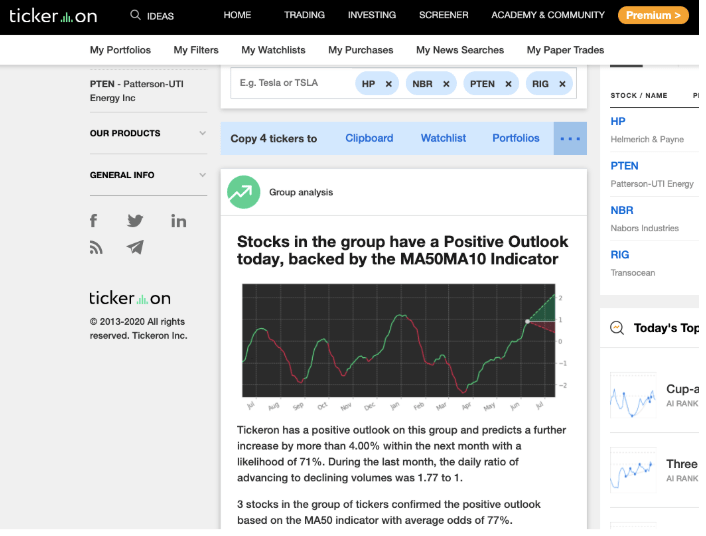Click the Three pattern chart thumbnail
This screenshot has height=536, width=706.
pyautogui.click(x=633, y=471)
